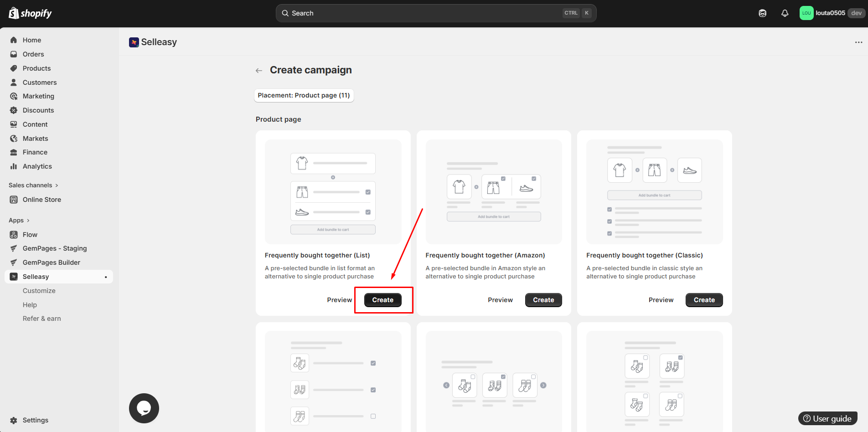Open the three-dot more options menu
This screenshot has height=432, width=868.
[x=858, y=42]
